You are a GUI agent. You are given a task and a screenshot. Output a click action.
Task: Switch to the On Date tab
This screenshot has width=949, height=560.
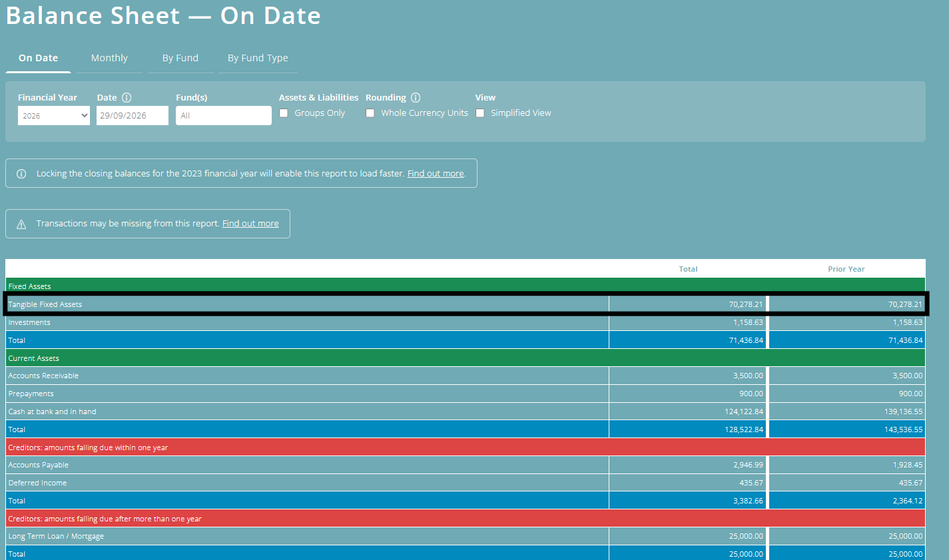click(38, 59)
